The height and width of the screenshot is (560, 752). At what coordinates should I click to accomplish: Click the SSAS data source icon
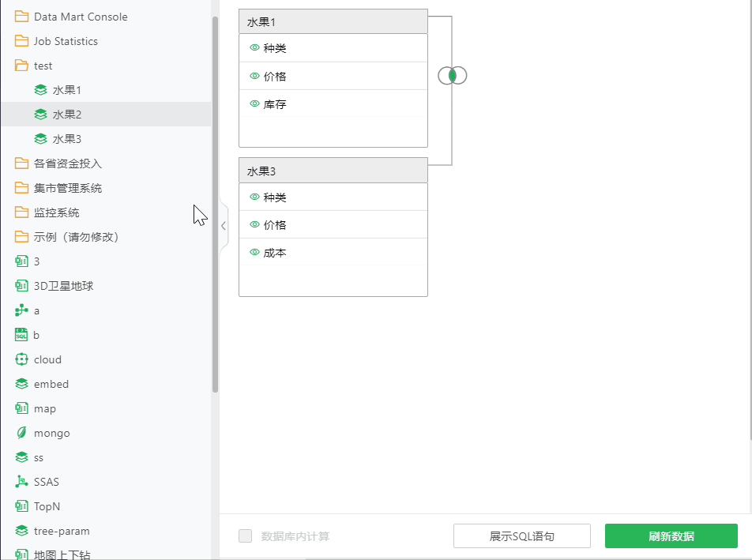point(21,482)
